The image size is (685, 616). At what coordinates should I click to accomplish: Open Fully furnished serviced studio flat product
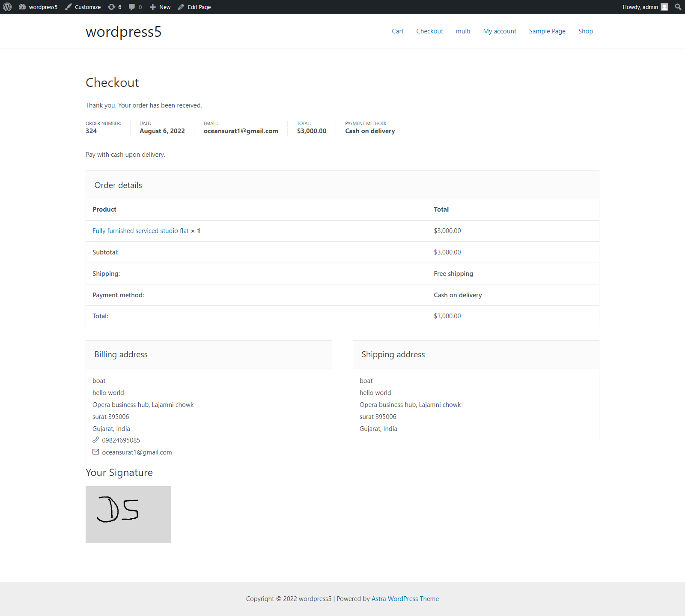(x=141, y=231)
